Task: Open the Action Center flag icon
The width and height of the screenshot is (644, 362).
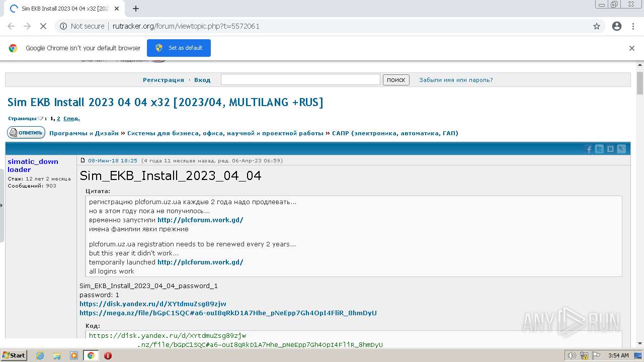Action: [596, 355]
